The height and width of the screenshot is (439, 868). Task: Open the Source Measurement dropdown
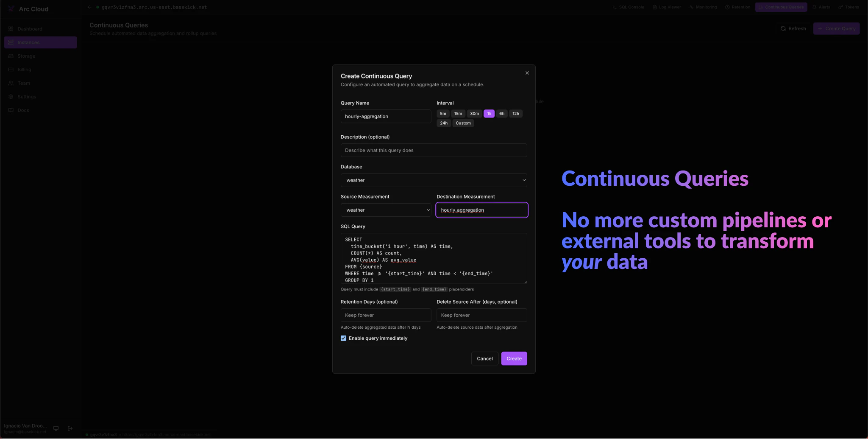pos(386,210)
